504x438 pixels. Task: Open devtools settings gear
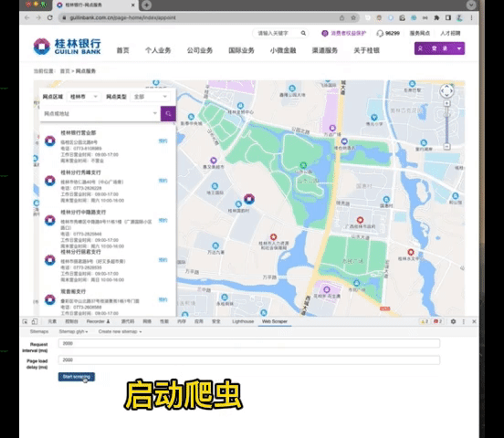(453, 321)
